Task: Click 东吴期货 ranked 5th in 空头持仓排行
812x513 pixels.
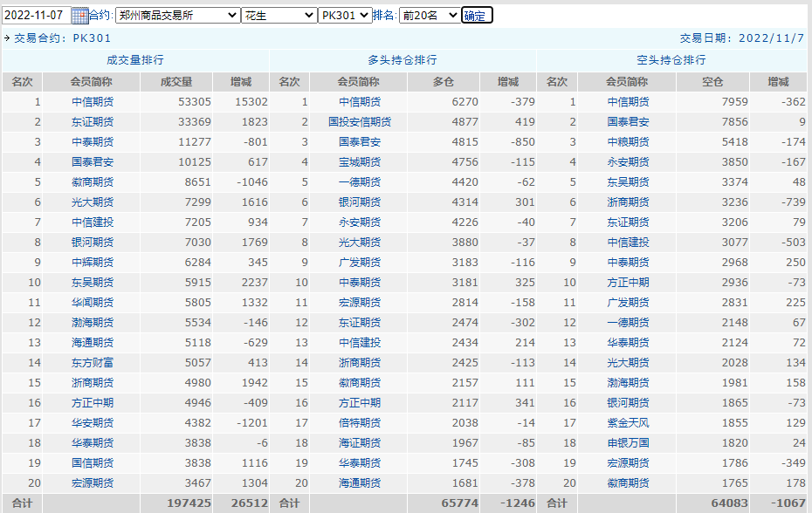Action: 628,182
